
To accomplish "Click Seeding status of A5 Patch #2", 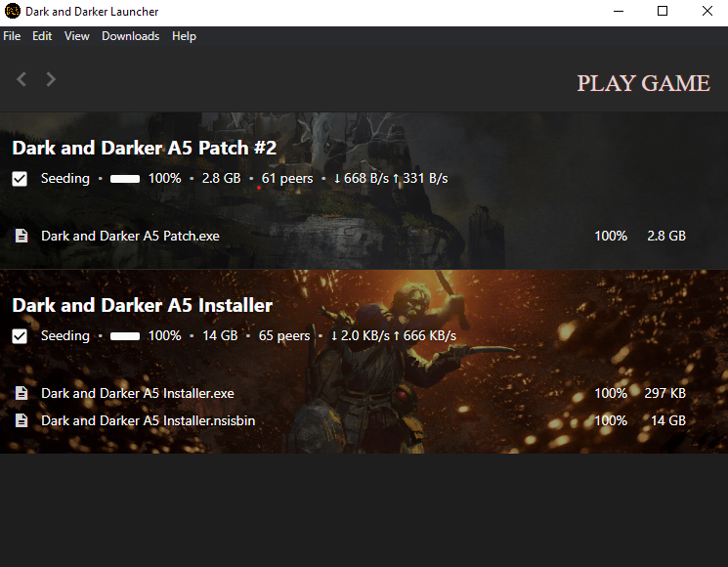I will click(x=65, y=179).
